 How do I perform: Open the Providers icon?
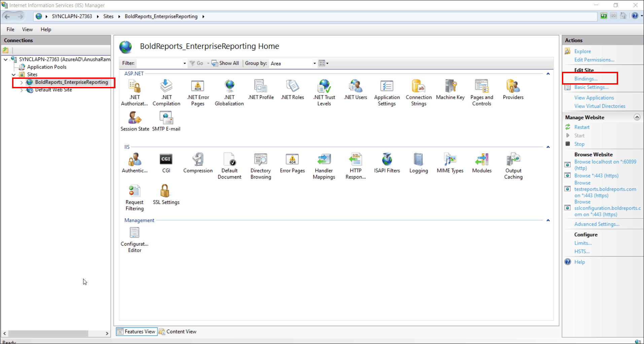click(513, 90)
